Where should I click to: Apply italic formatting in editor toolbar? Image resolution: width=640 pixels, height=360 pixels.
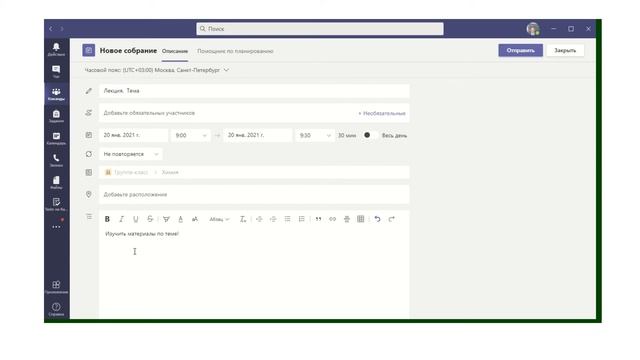pyautogui.click(x=121, y=219)
